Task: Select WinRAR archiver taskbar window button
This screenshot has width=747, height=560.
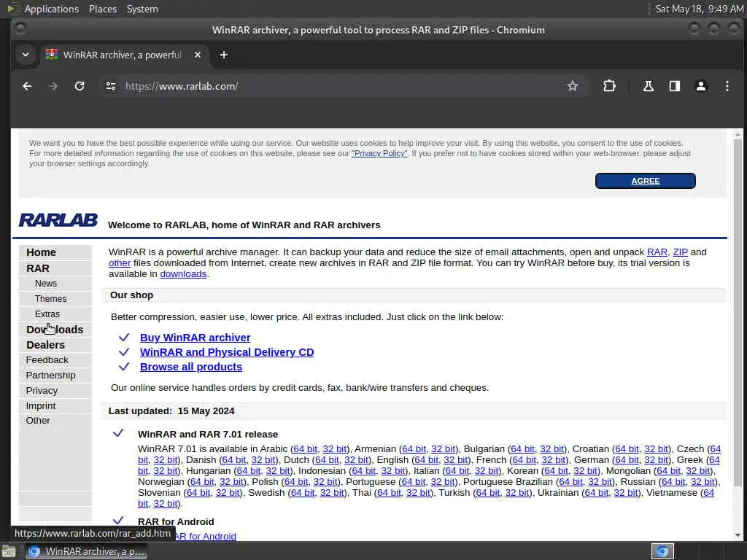Action: click(x=87, y=551)
